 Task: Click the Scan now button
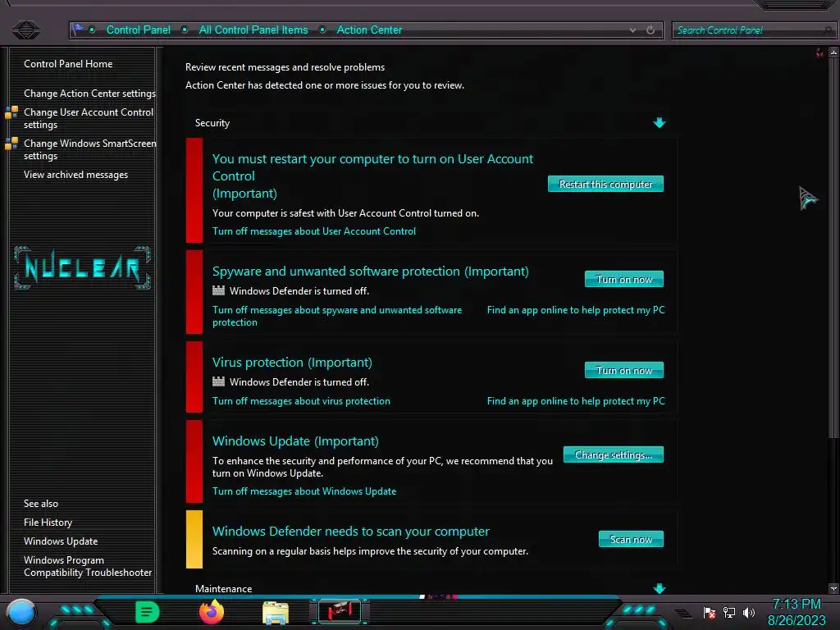pos(631,539)
